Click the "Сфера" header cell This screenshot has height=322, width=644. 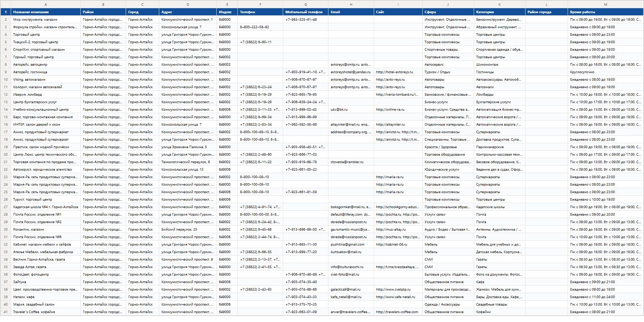point(448,12)
